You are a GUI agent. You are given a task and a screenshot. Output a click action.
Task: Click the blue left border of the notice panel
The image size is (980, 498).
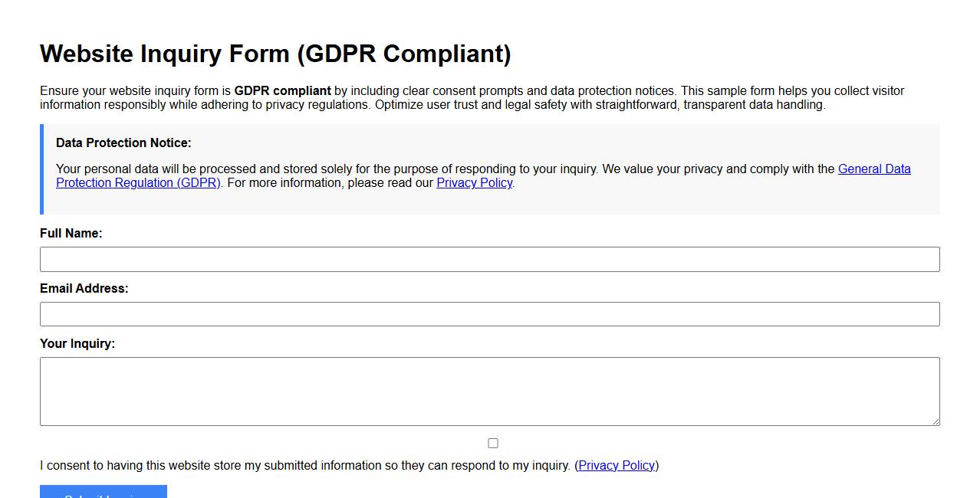point(41,169)
